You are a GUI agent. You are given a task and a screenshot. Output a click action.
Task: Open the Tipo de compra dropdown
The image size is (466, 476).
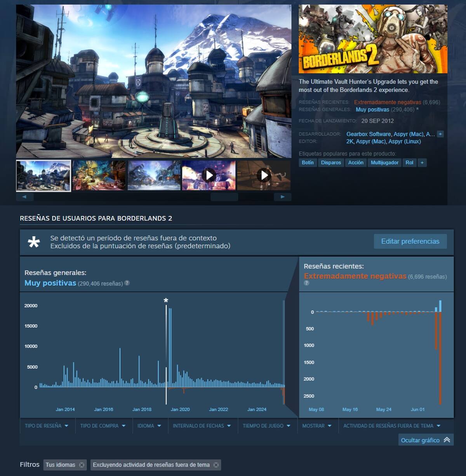point(103,426)
